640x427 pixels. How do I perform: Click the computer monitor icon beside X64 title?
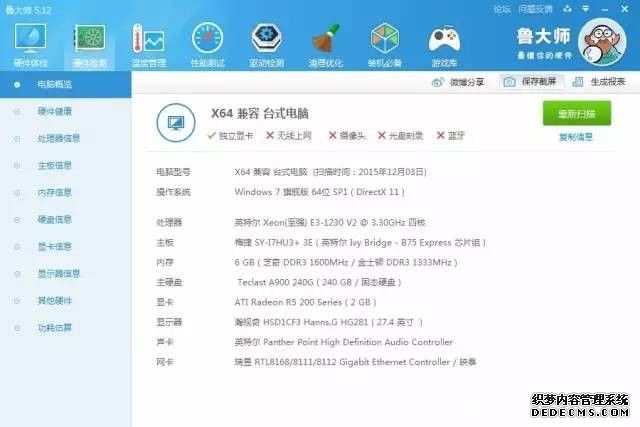click(x=176, y=122)
